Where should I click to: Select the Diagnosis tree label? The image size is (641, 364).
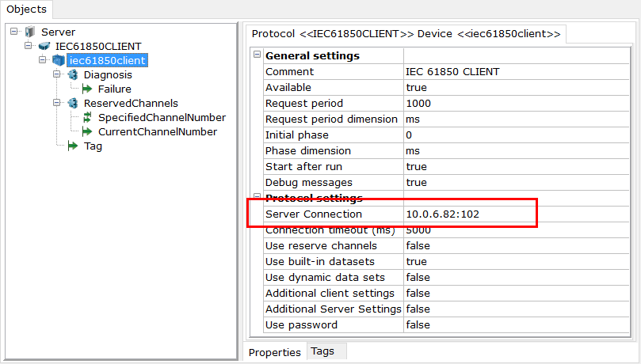pos(108,74)
